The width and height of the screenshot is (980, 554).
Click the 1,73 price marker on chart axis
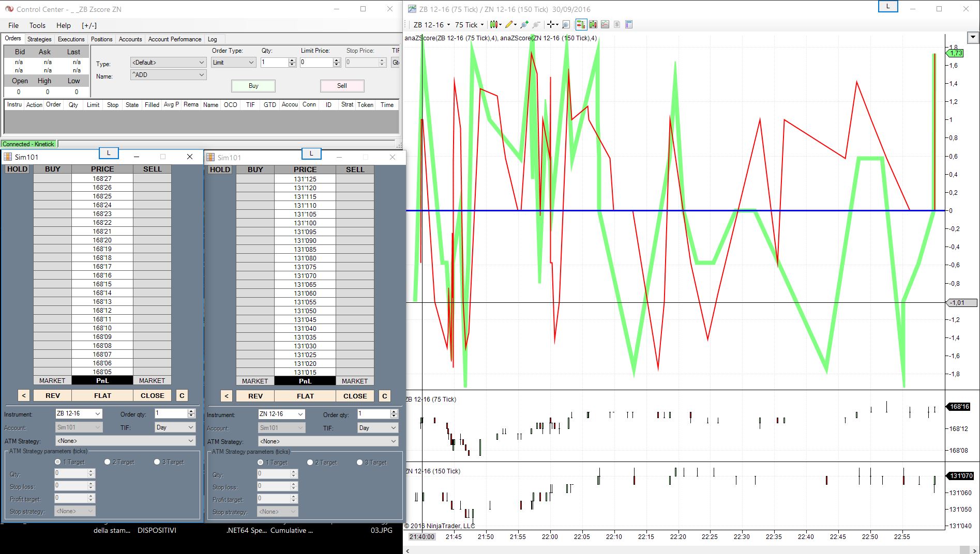coord(956,53)
